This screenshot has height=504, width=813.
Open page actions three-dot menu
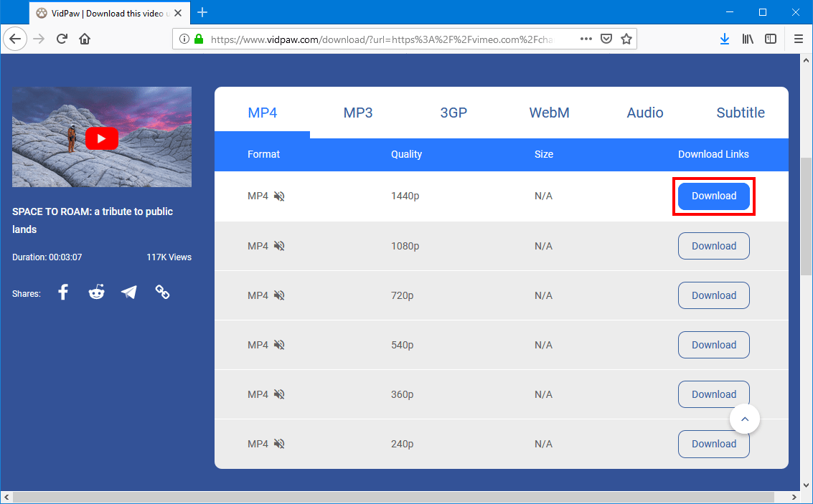tap(586, 39)
